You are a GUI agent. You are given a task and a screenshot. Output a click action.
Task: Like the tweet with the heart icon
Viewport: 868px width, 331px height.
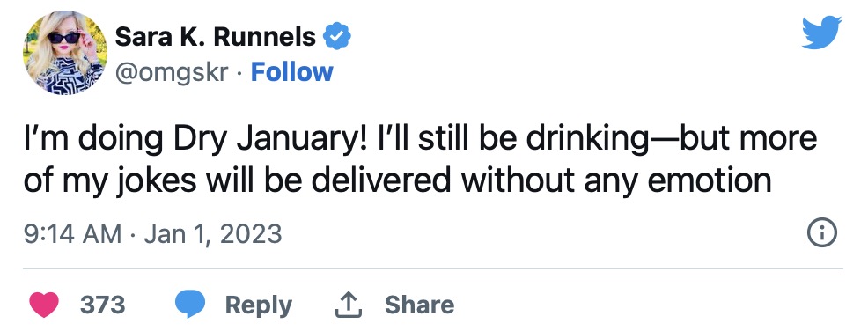[44, 305]
